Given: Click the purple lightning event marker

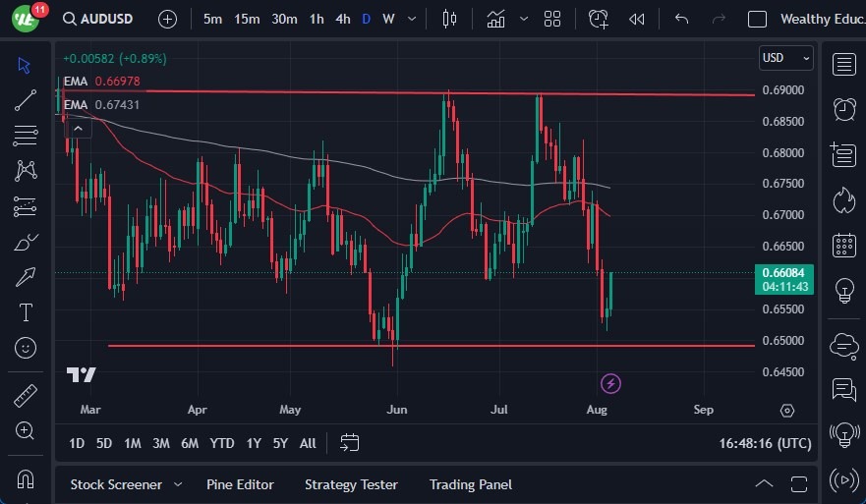Looking at the screenshot, I should coord(611,383).
